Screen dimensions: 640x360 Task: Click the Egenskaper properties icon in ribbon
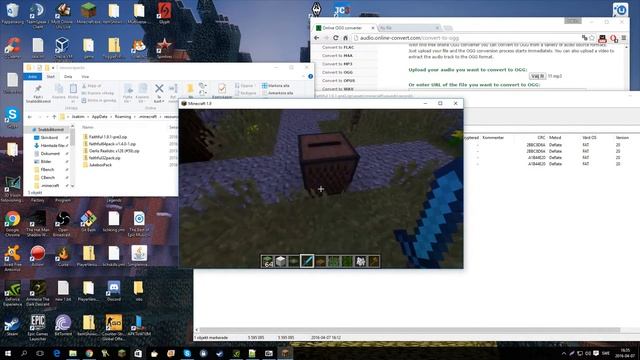[222, 89]
